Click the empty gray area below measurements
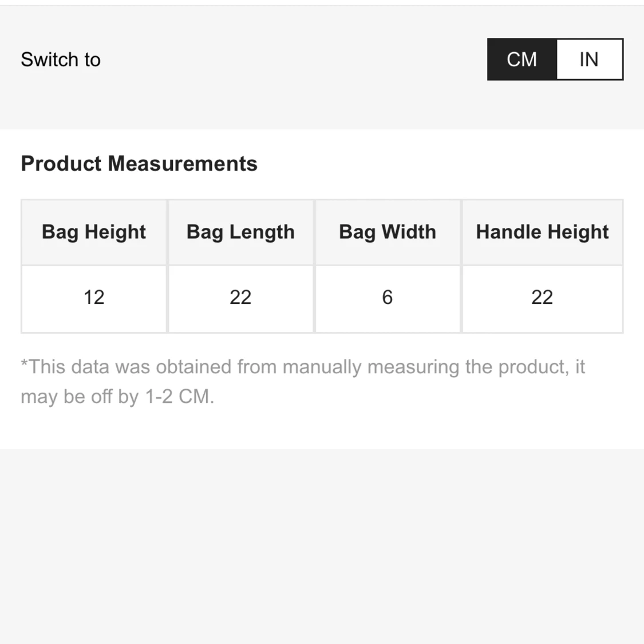 click(322, 544)
